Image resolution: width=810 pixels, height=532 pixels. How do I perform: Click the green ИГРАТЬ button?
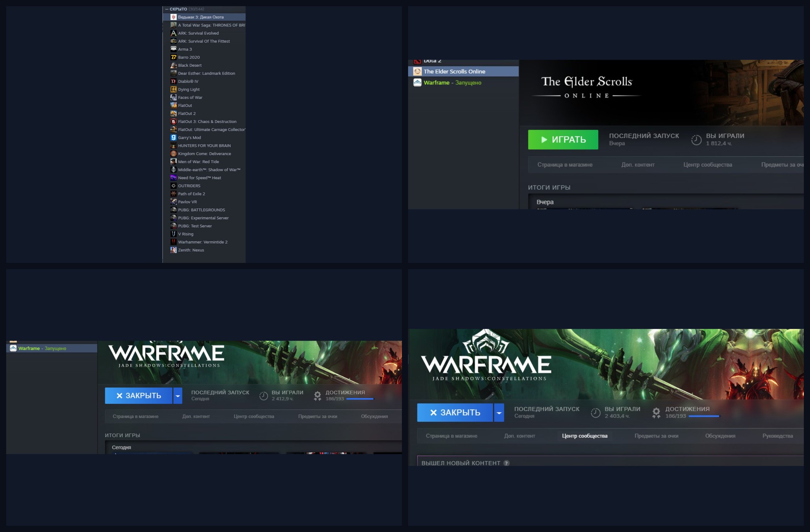[563, 139]
